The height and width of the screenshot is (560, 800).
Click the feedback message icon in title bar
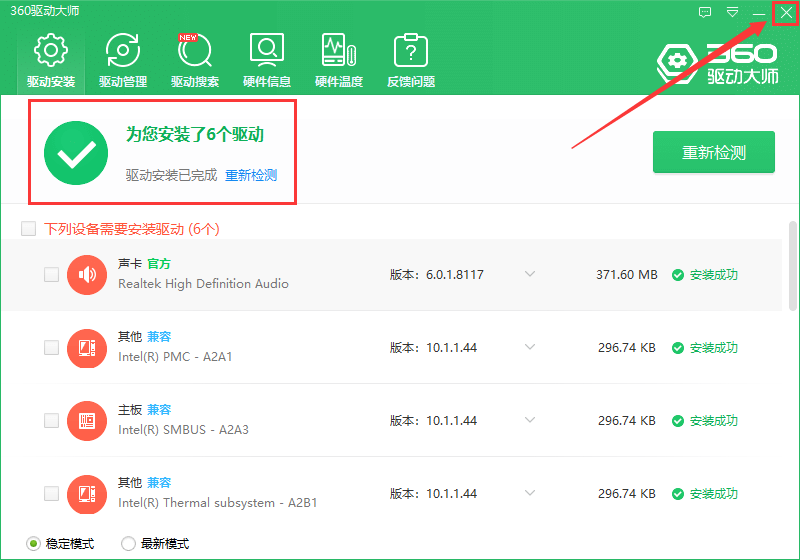(x=705, y=13)
